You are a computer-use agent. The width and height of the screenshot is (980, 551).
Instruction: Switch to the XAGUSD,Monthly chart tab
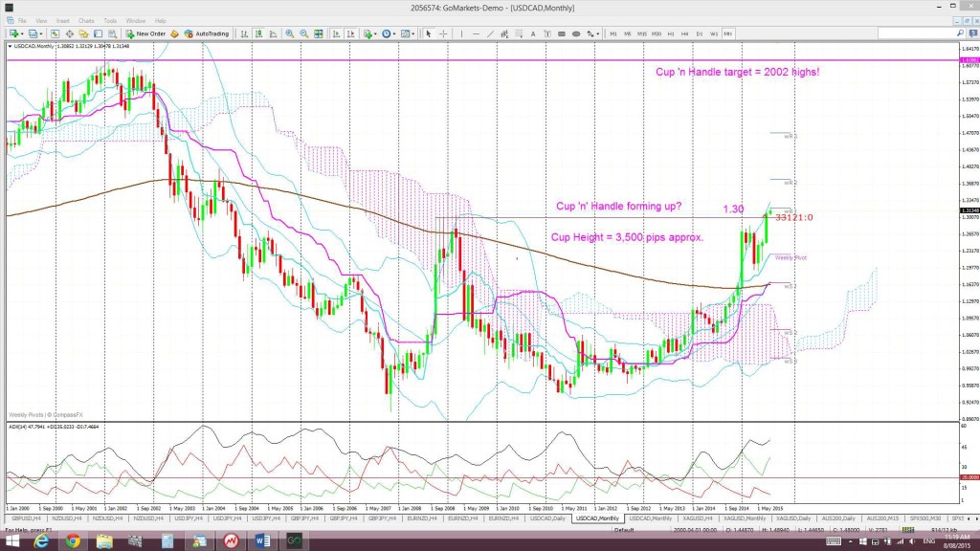pos(745,518)
